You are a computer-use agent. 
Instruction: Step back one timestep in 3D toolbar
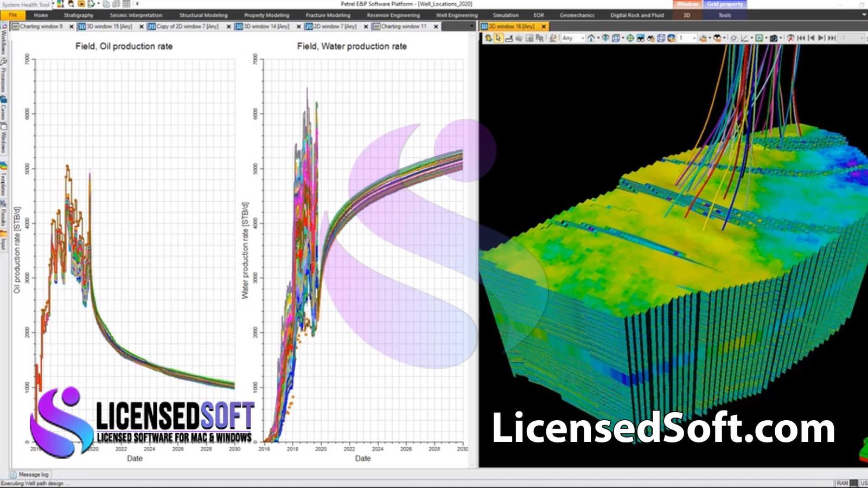click(x=812, y=38)
